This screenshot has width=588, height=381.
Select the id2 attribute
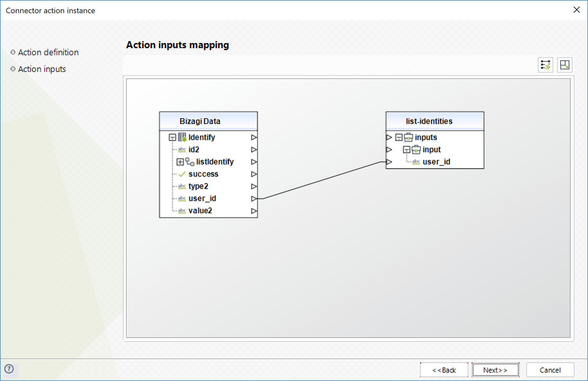tap(194, 150)
